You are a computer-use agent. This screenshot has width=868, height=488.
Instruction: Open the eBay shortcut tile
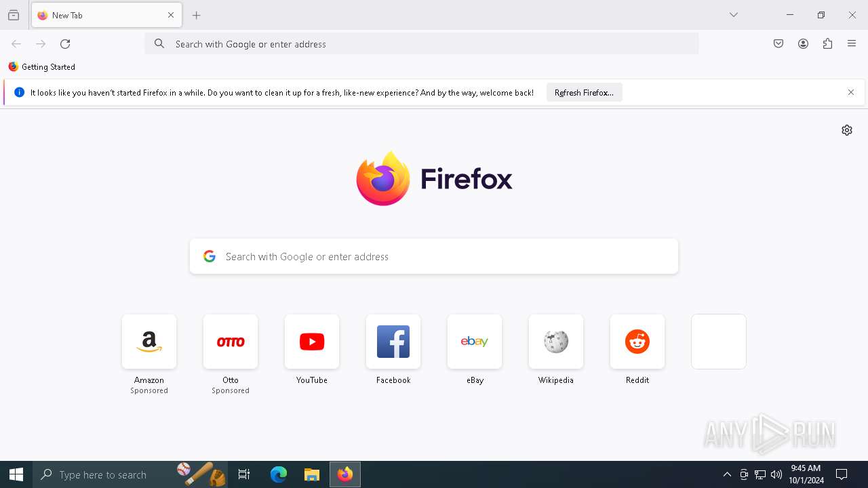coord(475,342)
